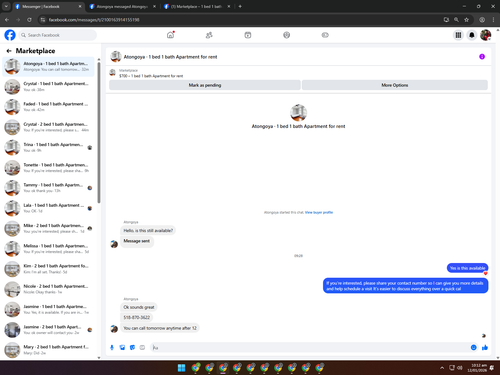500x375 pixels.
Task: Send a thumbs up like
Action: [x=485, y=347]
